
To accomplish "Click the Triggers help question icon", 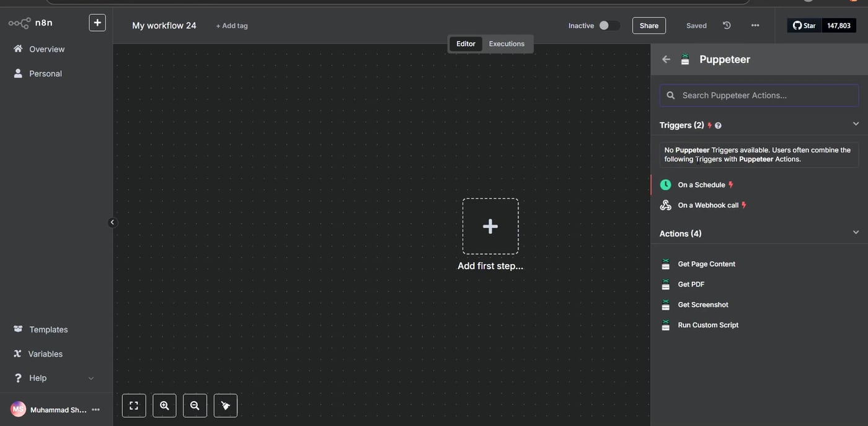I will 718,125.
